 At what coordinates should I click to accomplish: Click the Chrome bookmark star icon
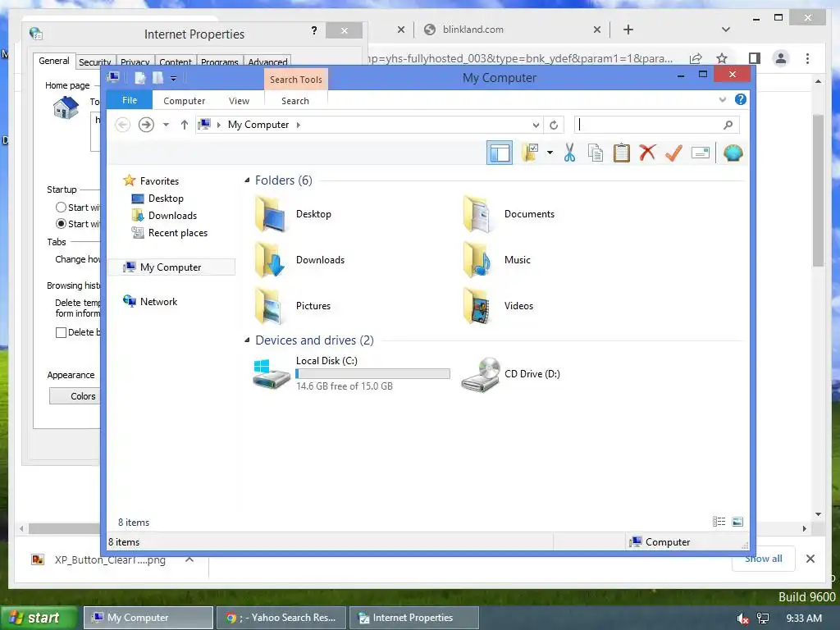coord(722,58)
